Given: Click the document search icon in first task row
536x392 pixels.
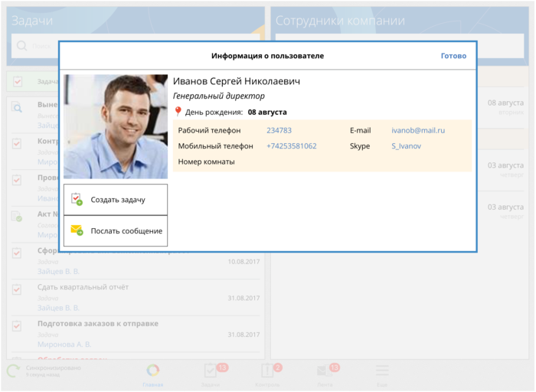Looking at the screenshot, I should 17,108.
